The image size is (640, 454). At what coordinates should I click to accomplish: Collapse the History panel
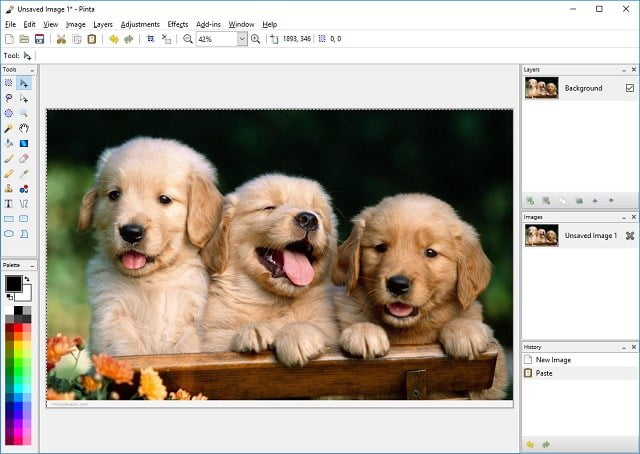tap(624, 347)
